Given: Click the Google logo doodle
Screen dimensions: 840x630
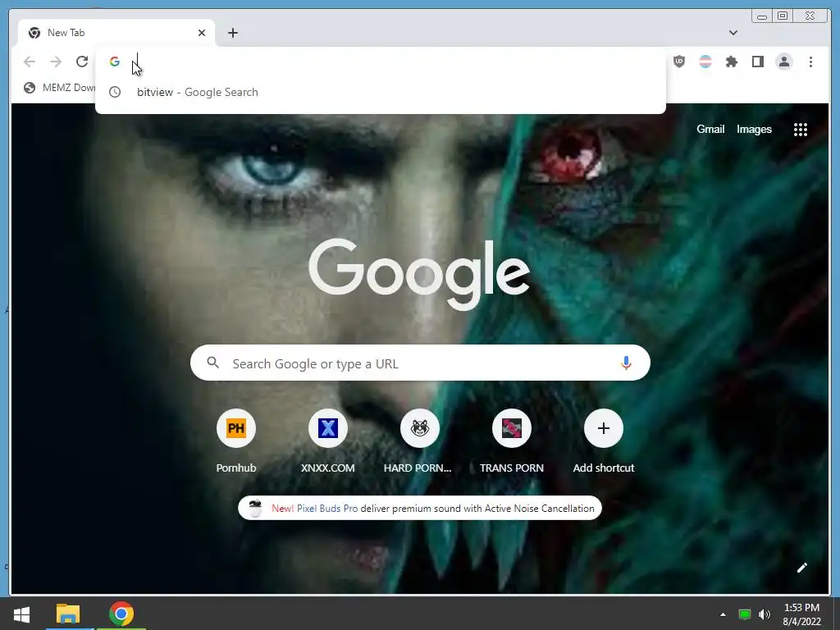Looking at the screenshot, I should click(419, 274).
